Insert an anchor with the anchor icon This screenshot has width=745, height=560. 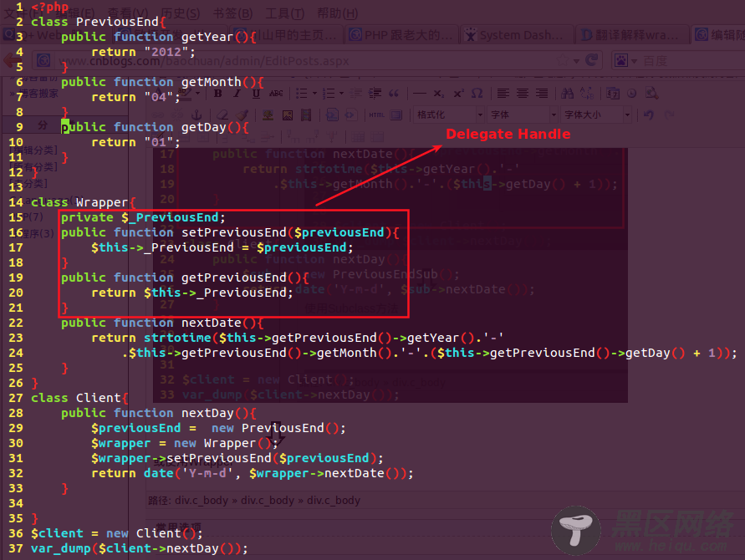[196, 115]
